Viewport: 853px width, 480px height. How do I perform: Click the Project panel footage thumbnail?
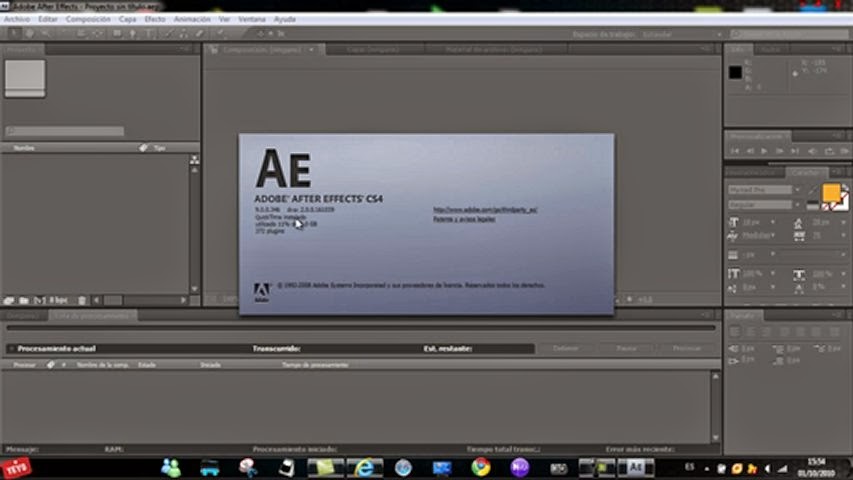click(24, 78)
